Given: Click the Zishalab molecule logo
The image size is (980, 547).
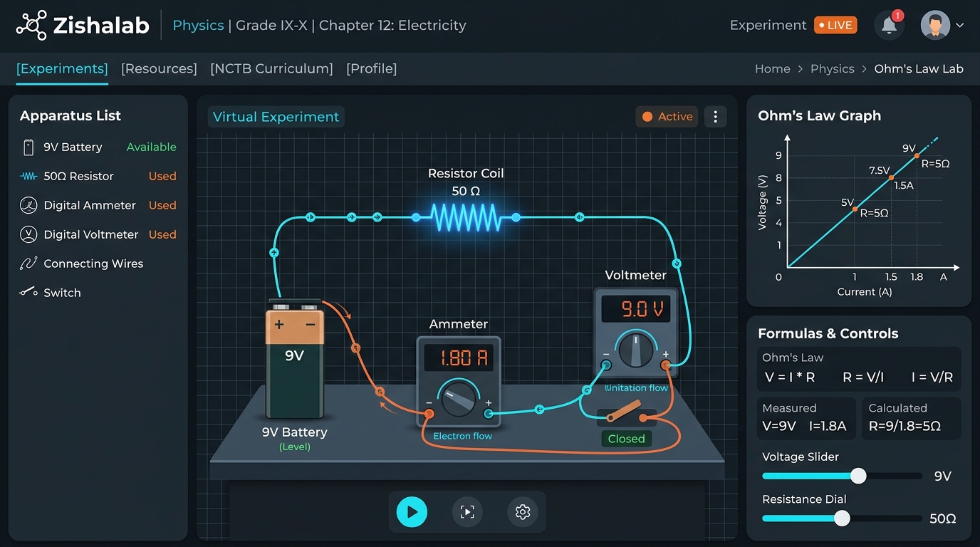Looking at the screenshot, I should (31, 26).
